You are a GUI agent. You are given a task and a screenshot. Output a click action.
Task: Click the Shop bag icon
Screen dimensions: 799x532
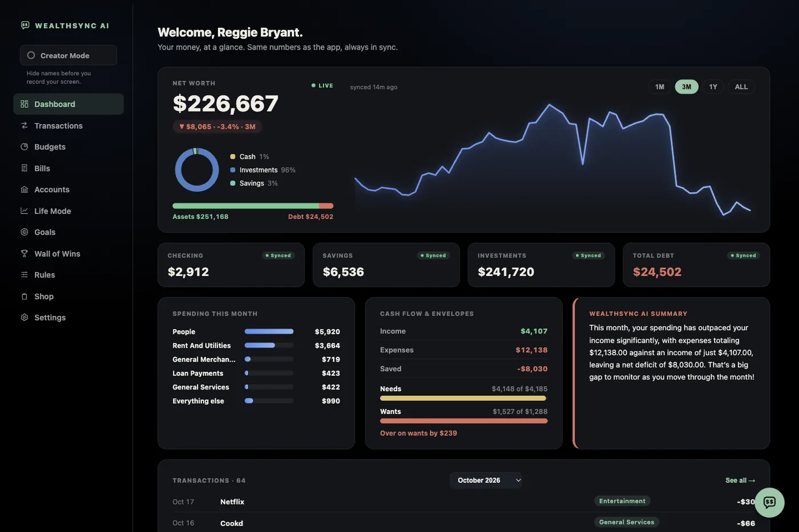(24, 296)
